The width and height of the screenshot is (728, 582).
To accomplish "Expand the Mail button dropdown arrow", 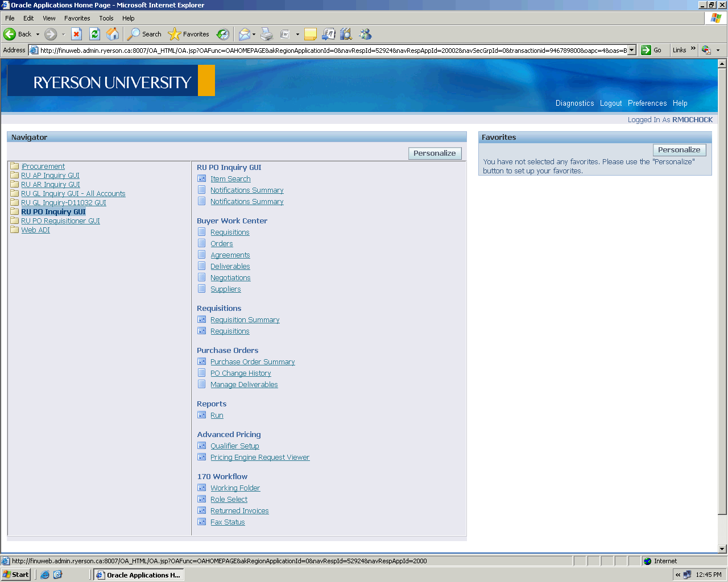I will click(x=254, y=34).
